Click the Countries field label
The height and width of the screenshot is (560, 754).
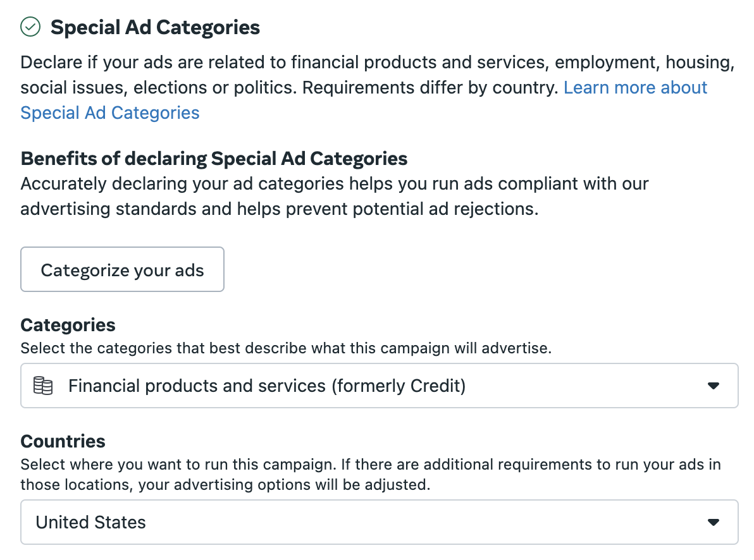click(x=63, y=441)
